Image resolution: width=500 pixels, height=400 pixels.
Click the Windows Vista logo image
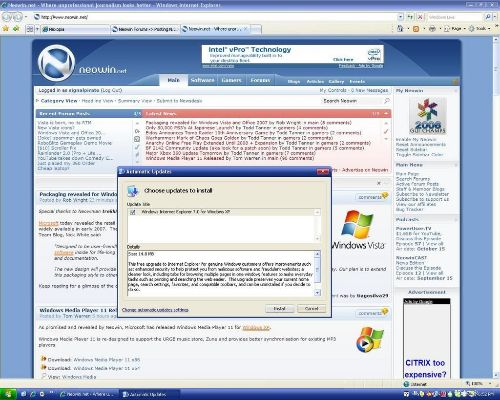(358, 230)
